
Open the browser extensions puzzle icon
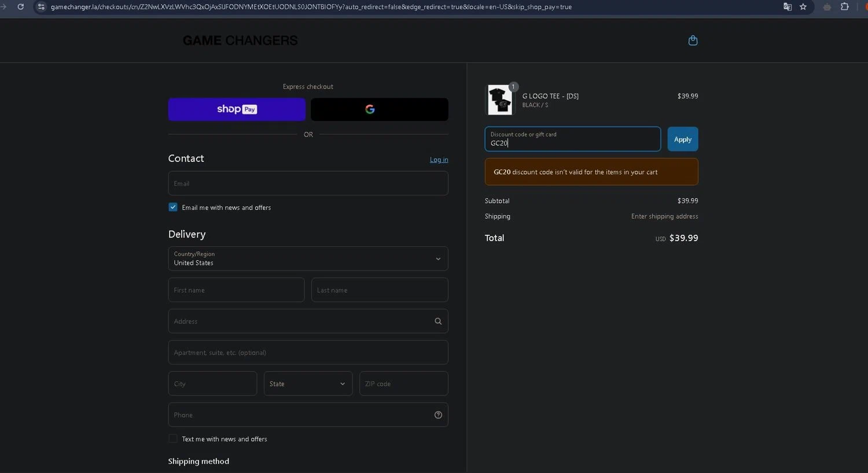pyautogui.click(x=845, y=7)
